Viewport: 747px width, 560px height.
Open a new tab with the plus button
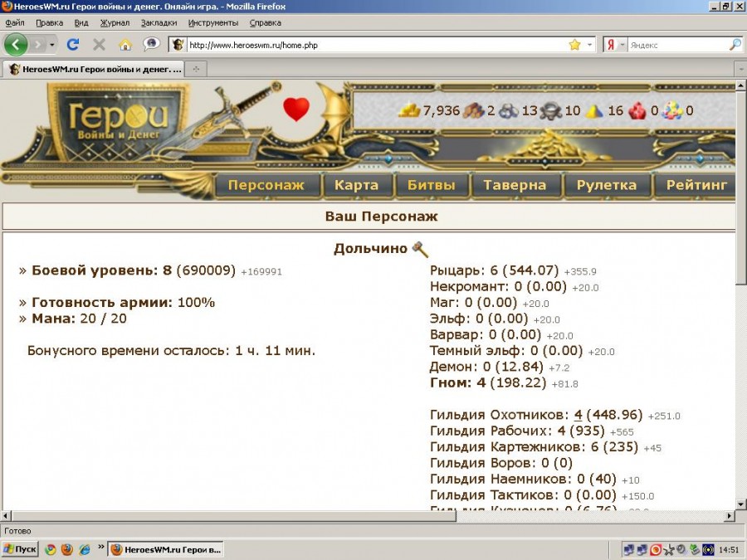click(x=196, y=69)
